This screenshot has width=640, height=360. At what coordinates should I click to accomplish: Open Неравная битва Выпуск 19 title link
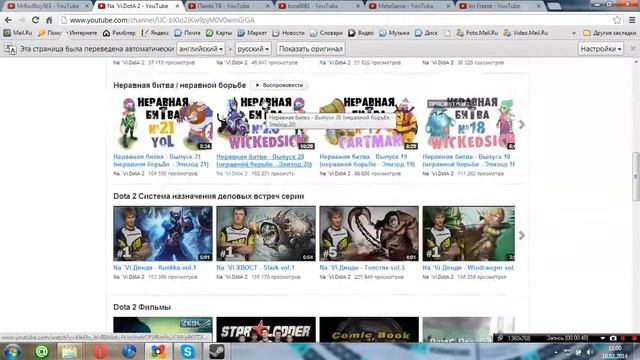(x=367, y=160)
